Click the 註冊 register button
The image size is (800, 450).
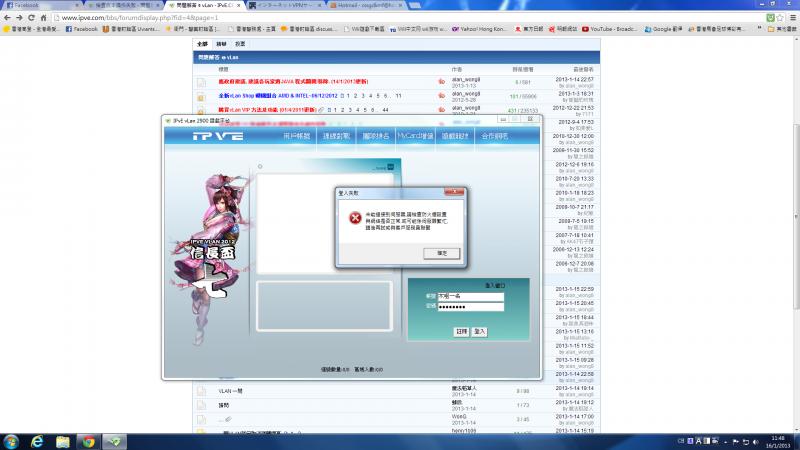(x=461, y=330)
